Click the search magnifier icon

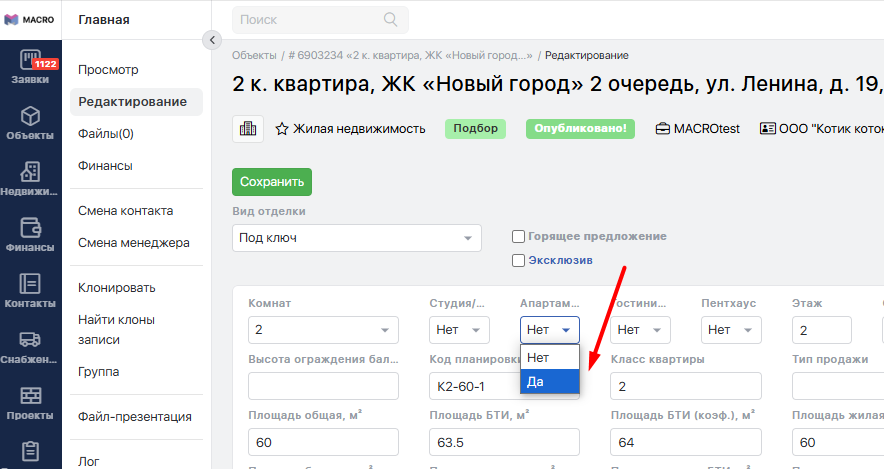pyautogui.click(x=390, y=20)
